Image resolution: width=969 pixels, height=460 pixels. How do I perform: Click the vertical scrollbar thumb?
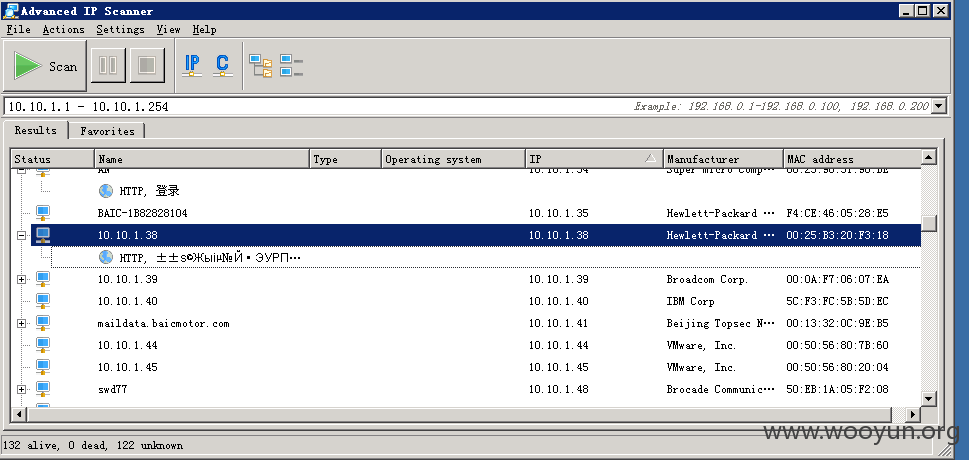[x=929, y=223]
